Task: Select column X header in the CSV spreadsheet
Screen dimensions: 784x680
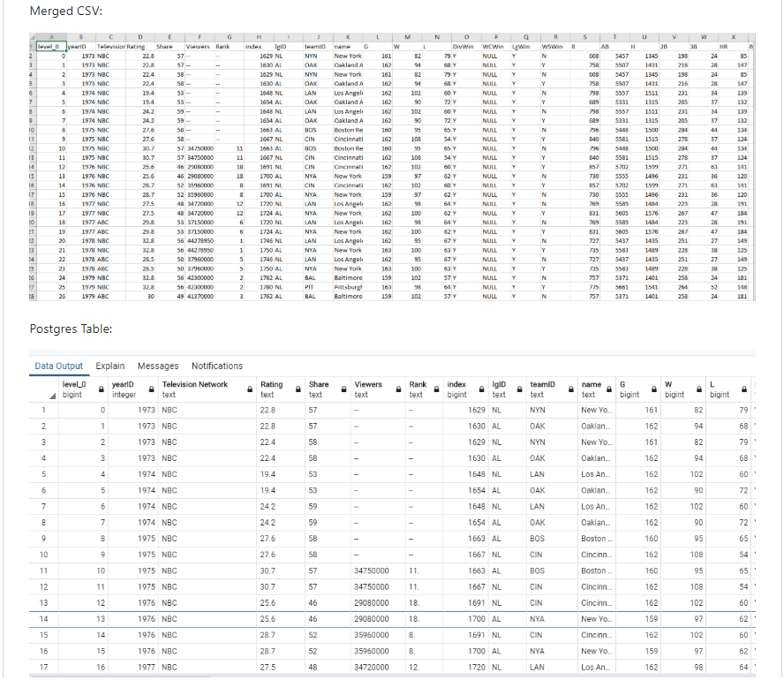Action: click(734, 37)
